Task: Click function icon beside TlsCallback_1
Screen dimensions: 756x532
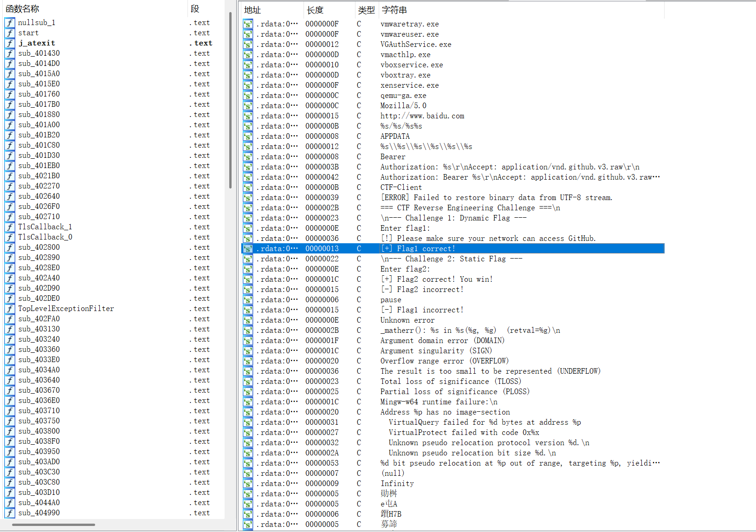Action: pos(10,227)
